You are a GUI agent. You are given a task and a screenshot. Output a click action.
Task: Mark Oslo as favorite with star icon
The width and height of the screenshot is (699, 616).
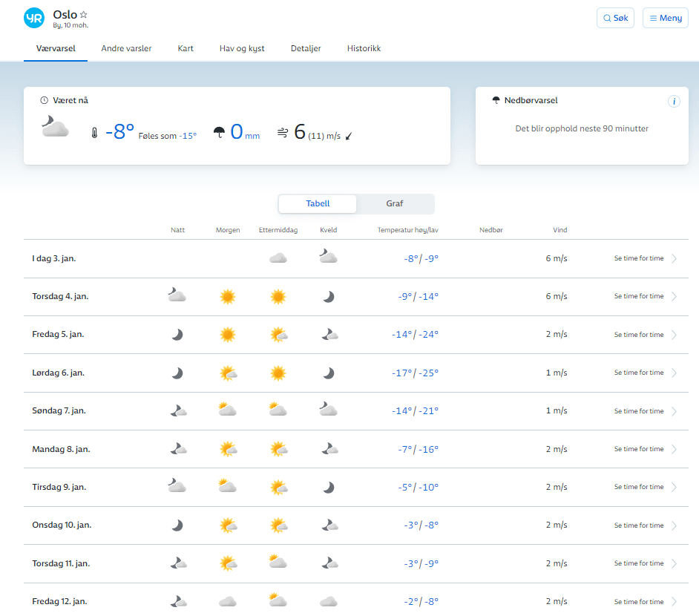coord(84,14)
